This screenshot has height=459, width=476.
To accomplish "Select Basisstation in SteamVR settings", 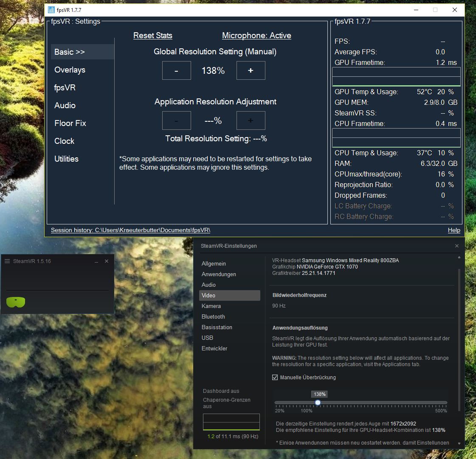I will coord(217,327).
